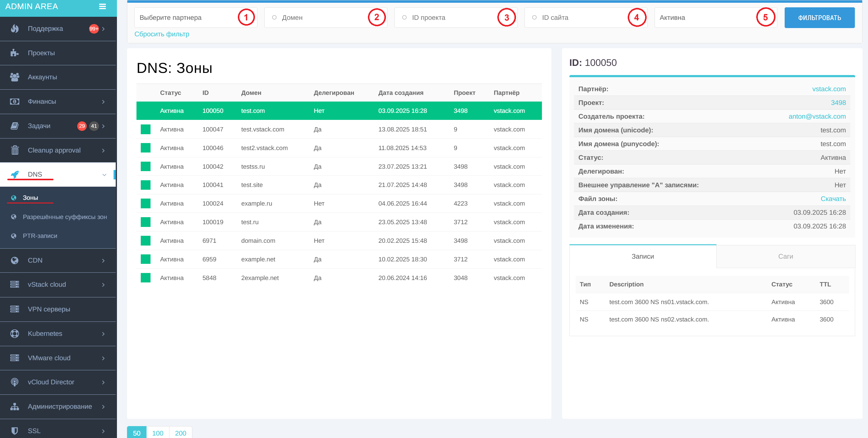Click green status swatch of test.vstack.com row
The height and width of the screenshot is (438, 868).
point(146,129)
